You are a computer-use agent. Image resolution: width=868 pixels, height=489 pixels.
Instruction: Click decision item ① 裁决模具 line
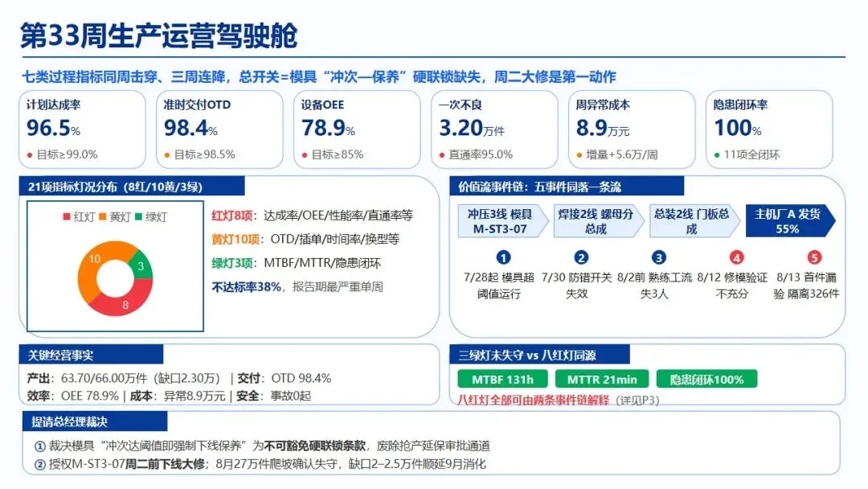click(x=262, y=446)
